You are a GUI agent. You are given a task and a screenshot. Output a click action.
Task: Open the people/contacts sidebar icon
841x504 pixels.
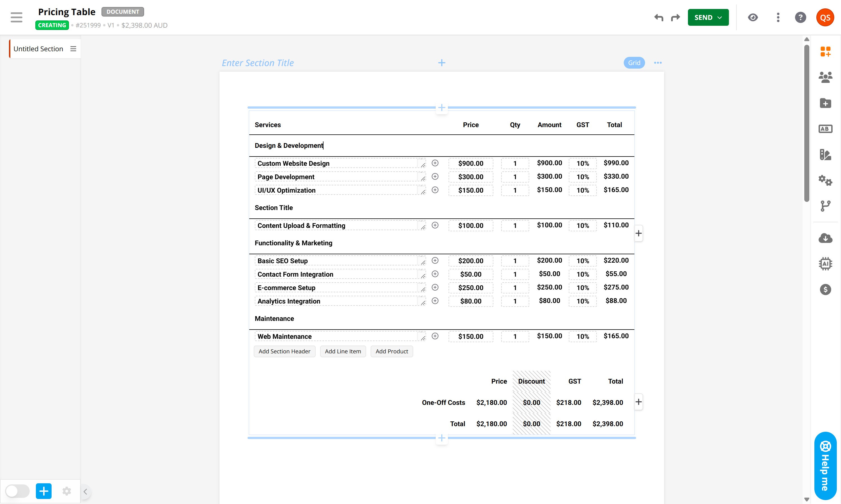825,77
